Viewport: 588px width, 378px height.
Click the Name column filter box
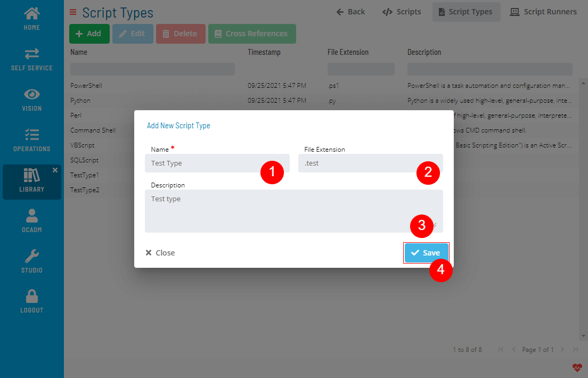(x=152, y=69)
